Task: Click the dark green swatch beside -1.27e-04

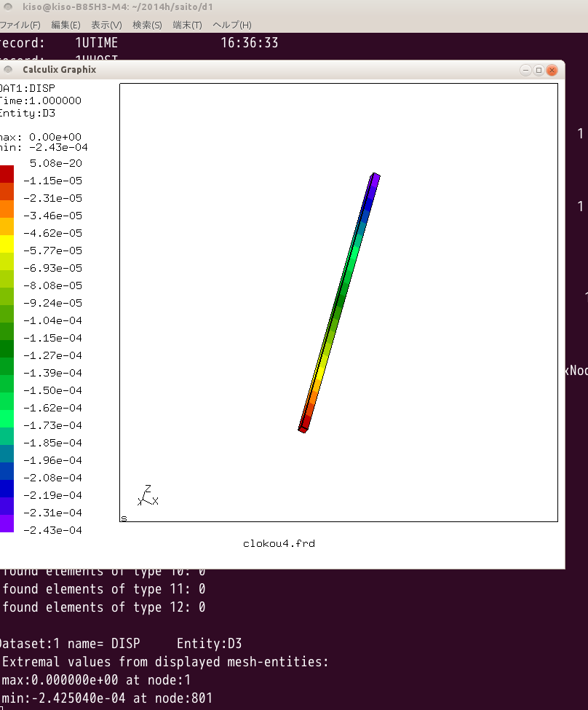Action: point(7,349)
